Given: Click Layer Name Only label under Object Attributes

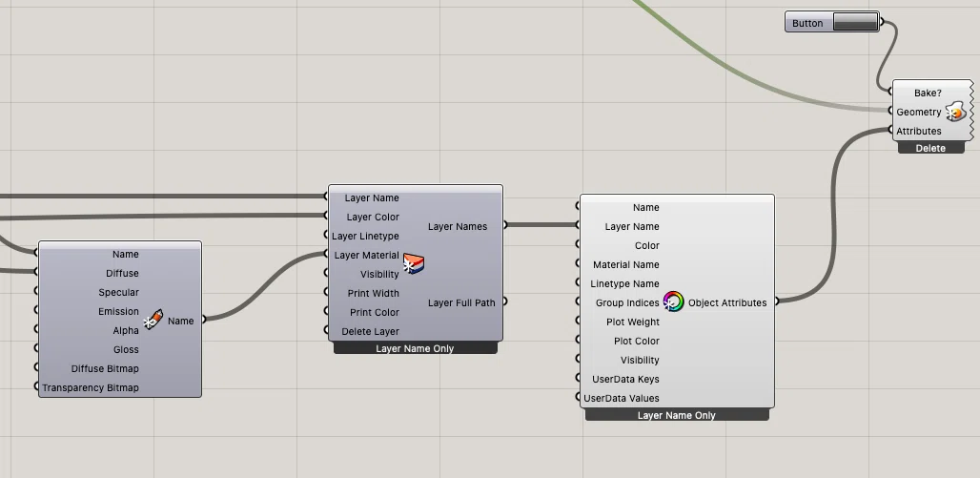Looking at the screenshot, I should point(677,415).
